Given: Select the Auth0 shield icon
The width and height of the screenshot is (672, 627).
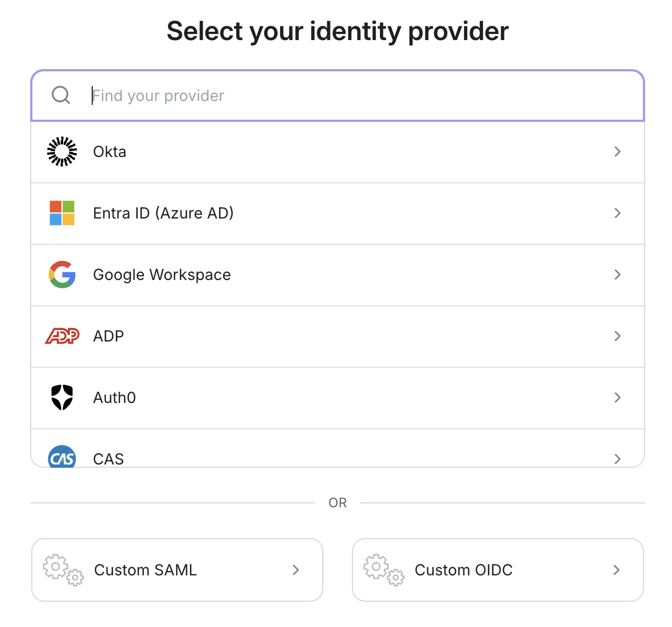Looking at the screenshot, I should click(x=62, y=398).
